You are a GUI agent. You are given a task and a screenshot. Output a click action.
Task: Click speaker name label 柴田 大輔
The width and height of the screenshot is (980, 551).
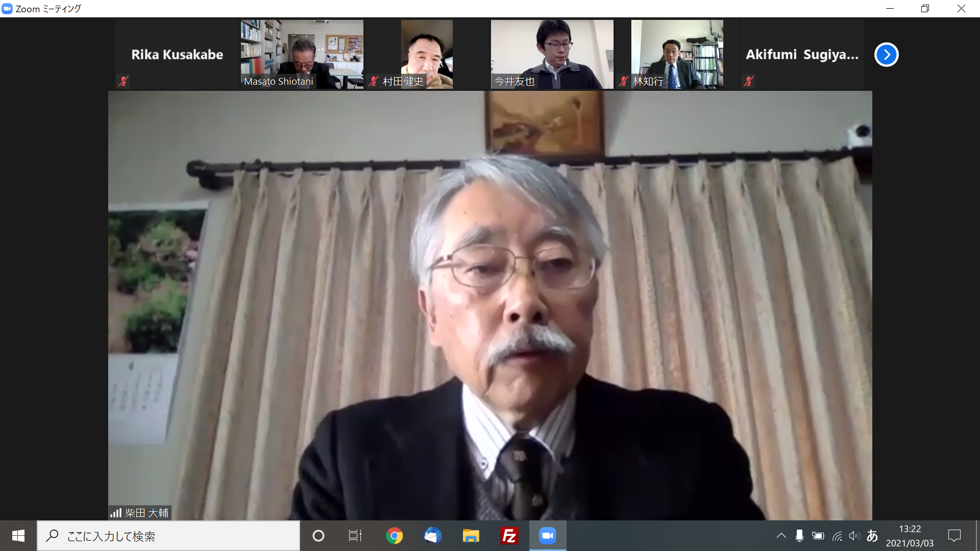coord(147,513)
